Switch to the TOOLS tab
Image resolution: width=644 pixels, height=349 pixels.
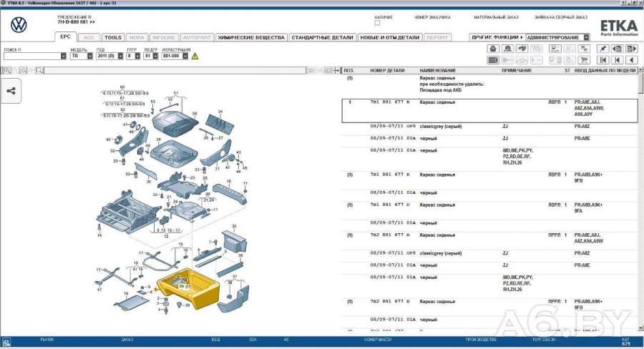click(x=113, y=37)
